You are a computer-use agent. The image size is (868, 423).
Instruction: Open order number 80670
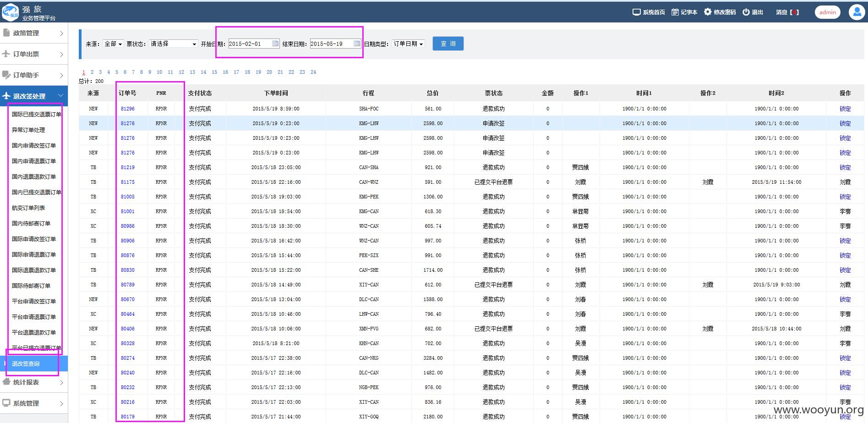(x=128, y=299)
